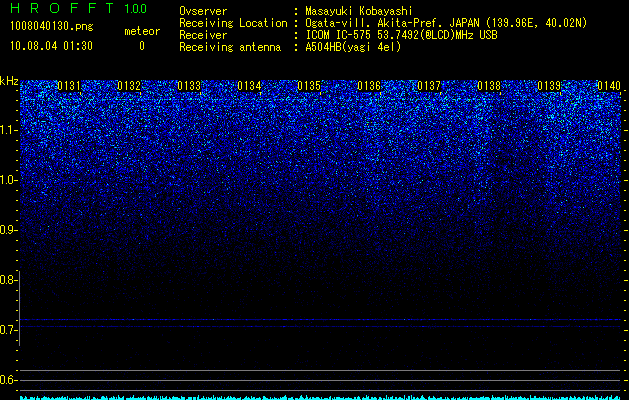
Task: Click the meteor count label
Action: tap(142, 31)
